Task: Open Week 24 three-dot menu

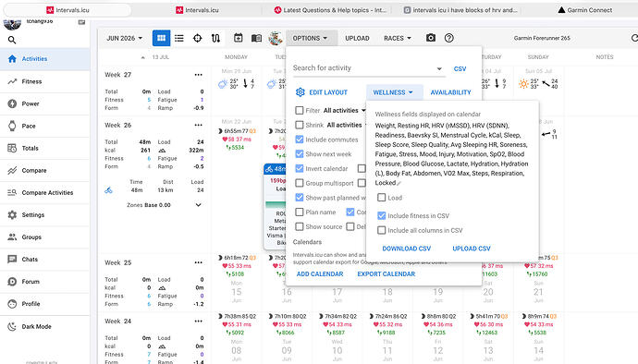Action: point(198,322)
